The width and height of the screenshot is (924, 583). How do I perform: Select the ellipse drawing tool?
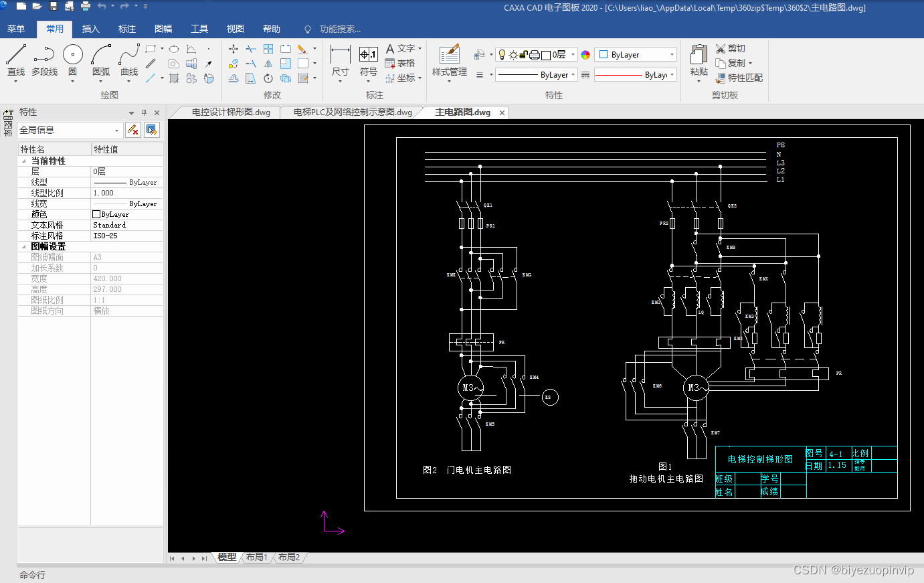pyautogui.click(x=174, y=49)
